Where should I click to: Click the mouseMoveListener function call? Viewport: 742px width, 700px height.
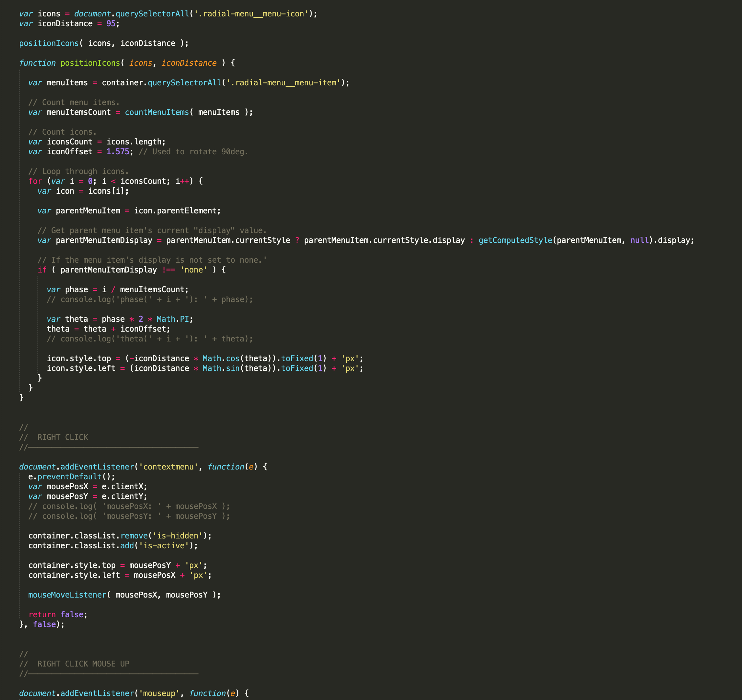pos(67,595)
